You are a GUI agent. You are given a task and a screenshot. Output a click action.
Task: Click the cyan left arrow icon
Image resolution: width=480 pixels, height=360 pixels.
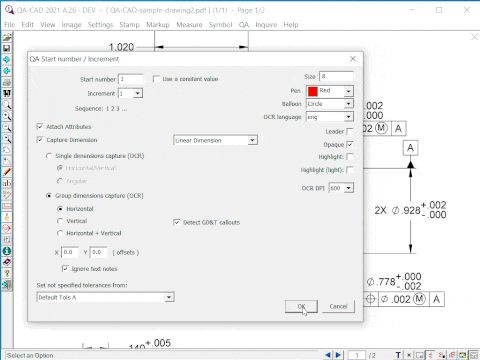point(7,71)
